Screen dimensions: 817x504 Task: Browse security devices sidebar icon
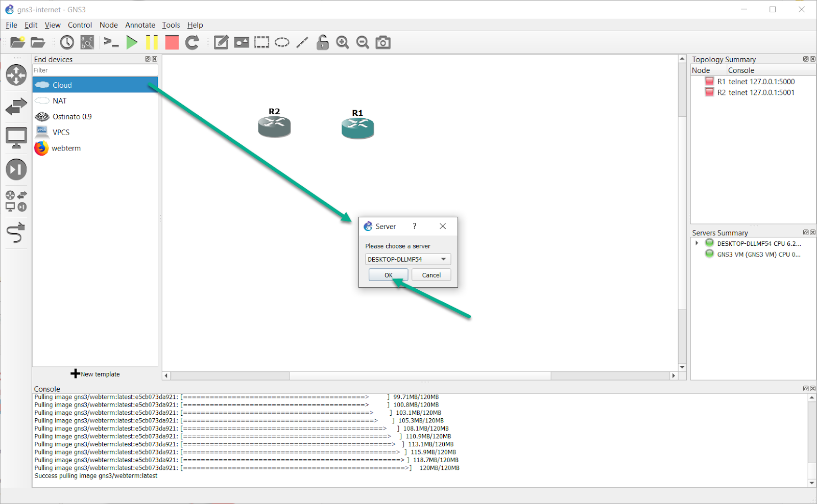(16, 169)
